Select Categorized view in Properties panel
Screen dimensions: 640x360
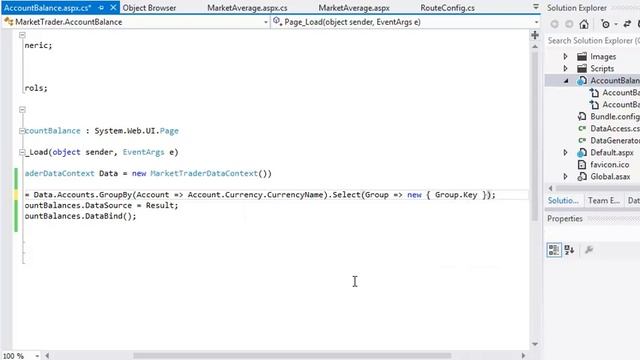pos(554,249)
